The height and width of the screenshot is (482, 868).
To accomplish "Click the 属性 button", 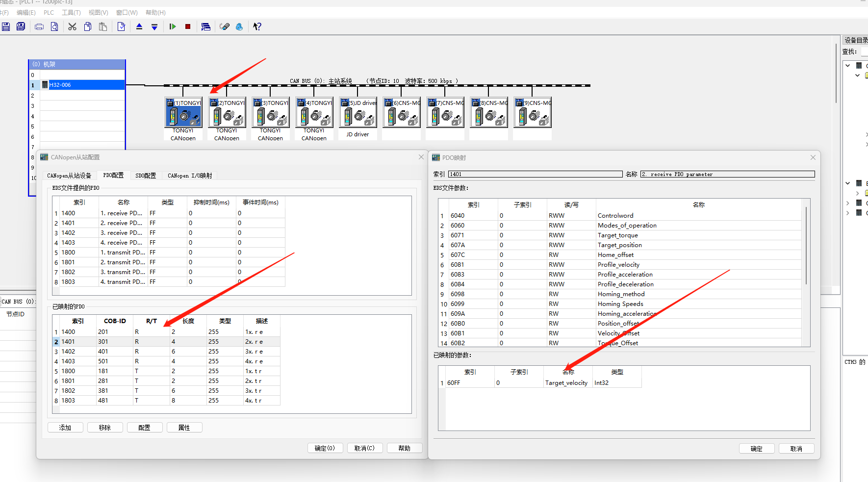I will [x=184, y=428].
